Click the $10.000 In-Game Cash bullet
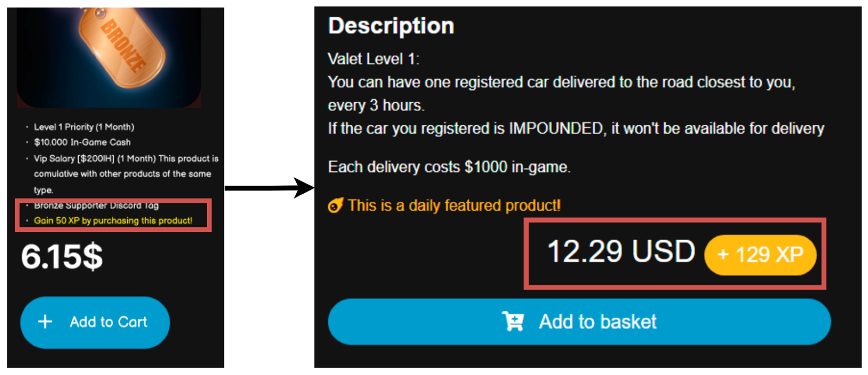Viewport: 868px width, 375px height. (82, 142)
